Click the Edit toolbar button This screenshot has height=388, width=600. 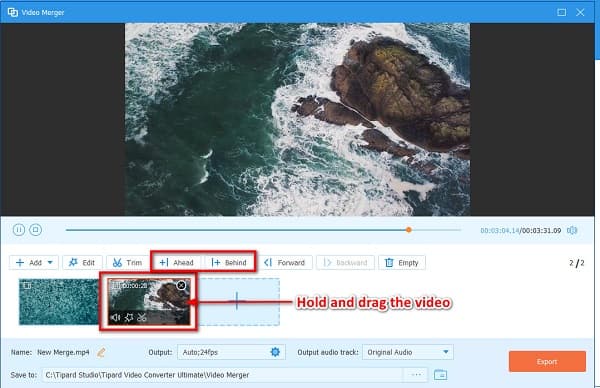(x=82, y=262)
